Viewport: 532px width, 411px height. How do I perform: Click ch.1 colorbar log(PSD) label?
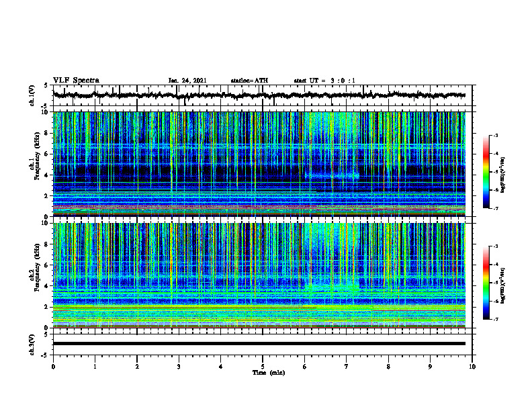[x=503, y=175]
